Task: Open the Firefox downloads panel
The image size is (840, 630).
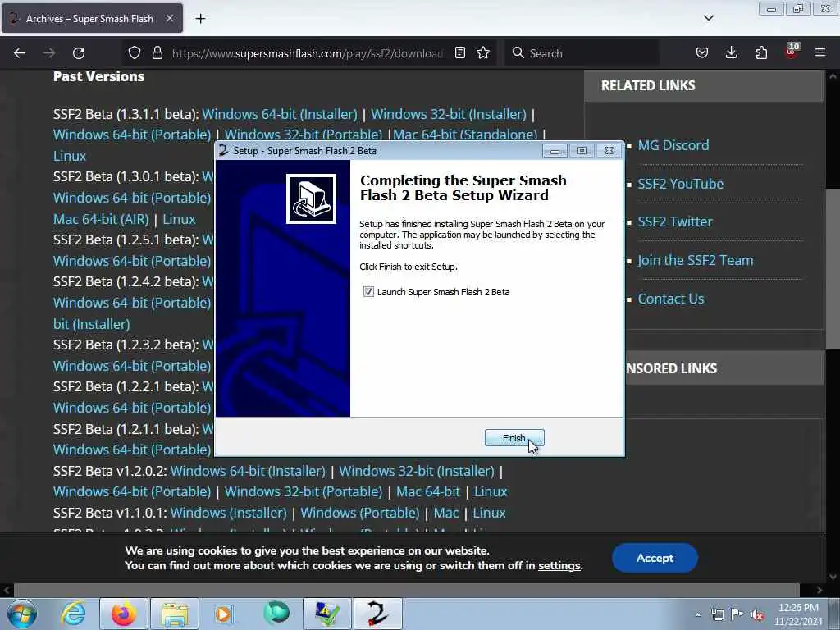Action: pos(731,52)
